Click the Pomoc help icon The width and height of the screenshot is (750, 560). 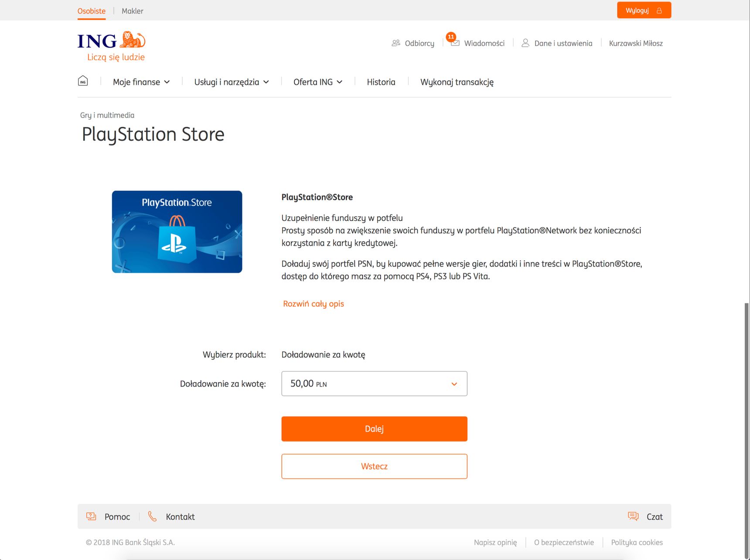(x=91, y=516)
